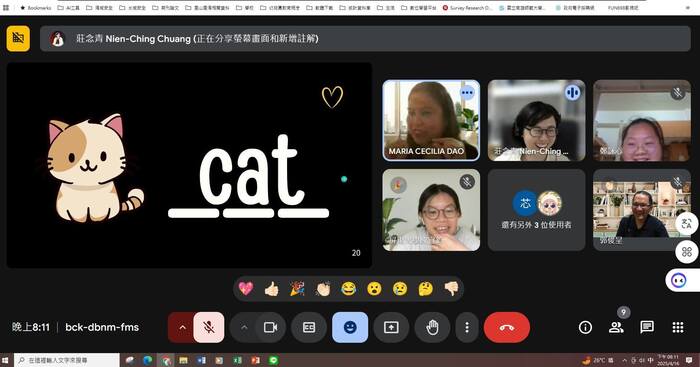The width and height of the screenshot is (700, 367).
Task: Leave the call with red button
Action: [507, 327]
